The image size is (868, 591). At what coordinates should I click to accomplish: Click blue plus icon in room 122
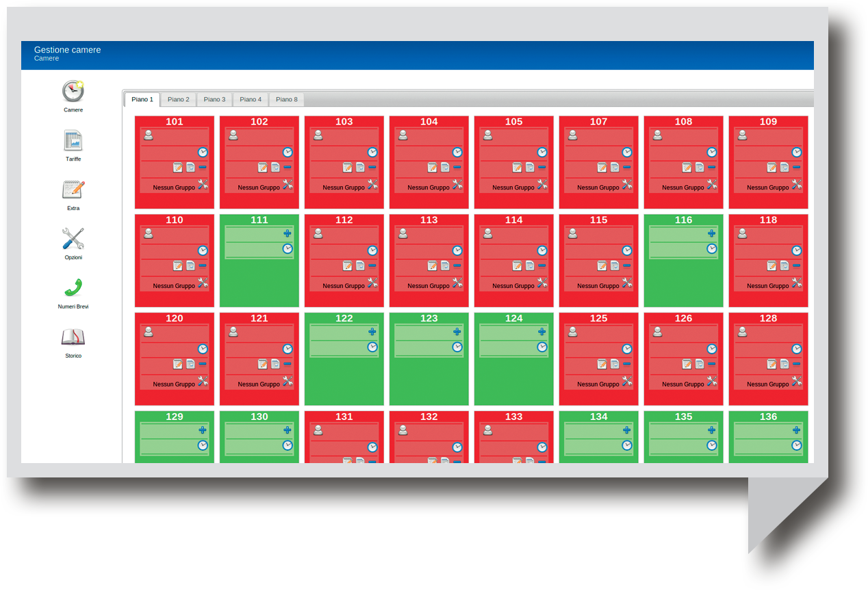coord(372,332)
